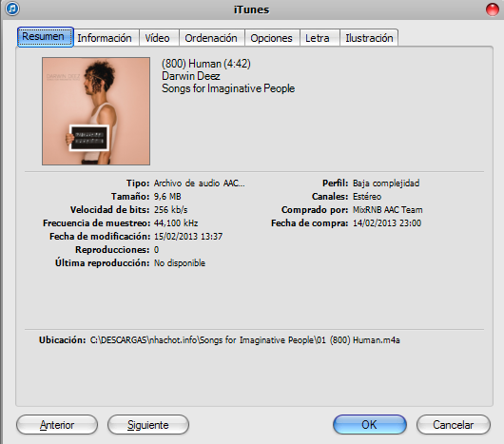Viewport: 504px width, 444px height.
Task: Click the Ubicación file path text
Action: (x=245, y=340)
